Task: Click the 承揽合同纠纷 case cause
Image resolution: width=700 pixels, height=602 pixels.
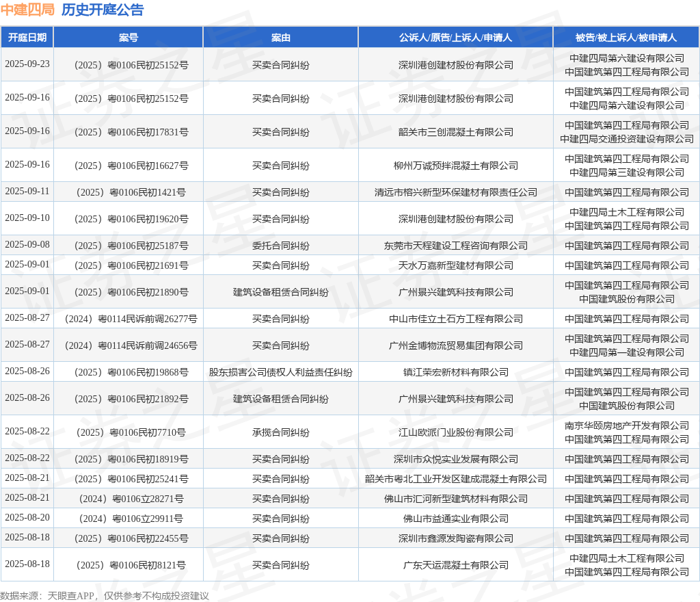Action: [281, 432]
